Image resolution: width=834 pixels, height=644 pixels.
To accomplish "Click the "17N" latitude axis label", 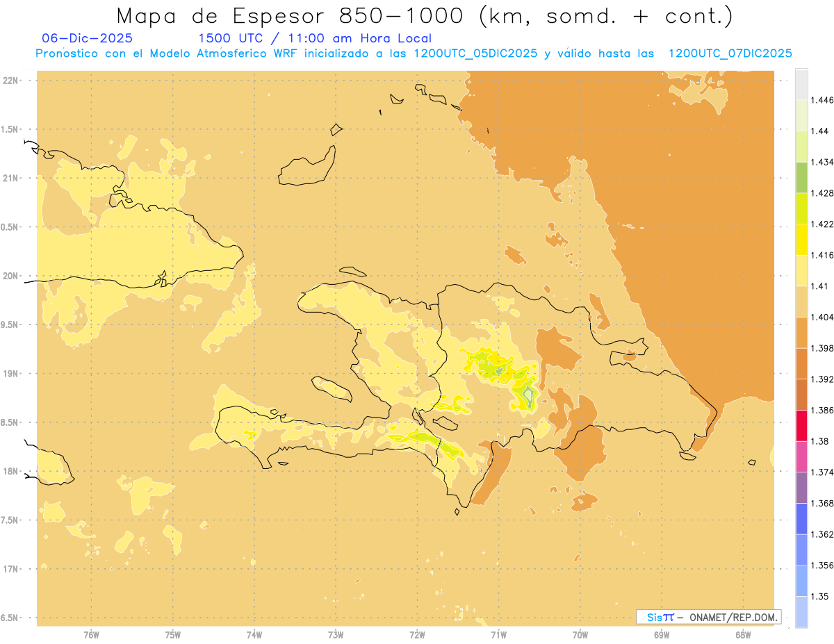I will pyautogui.click(x=10, y=569).
